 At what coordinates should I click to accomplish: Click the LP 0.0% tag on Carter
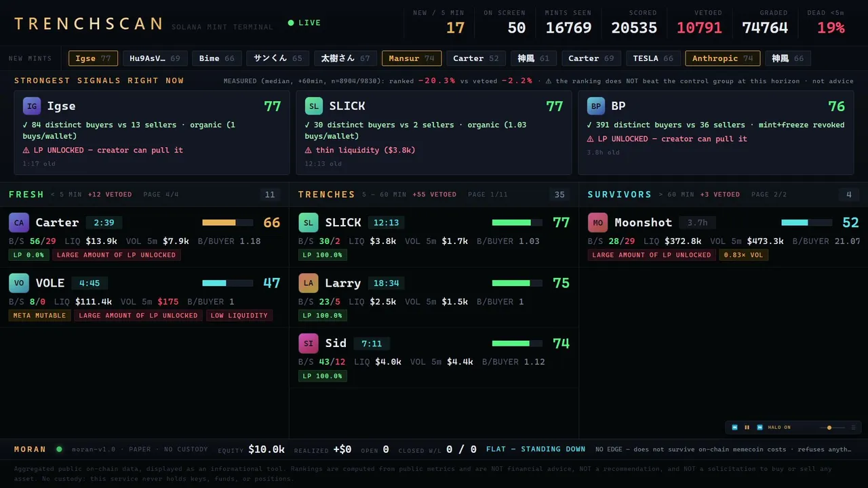pos(28,255)
